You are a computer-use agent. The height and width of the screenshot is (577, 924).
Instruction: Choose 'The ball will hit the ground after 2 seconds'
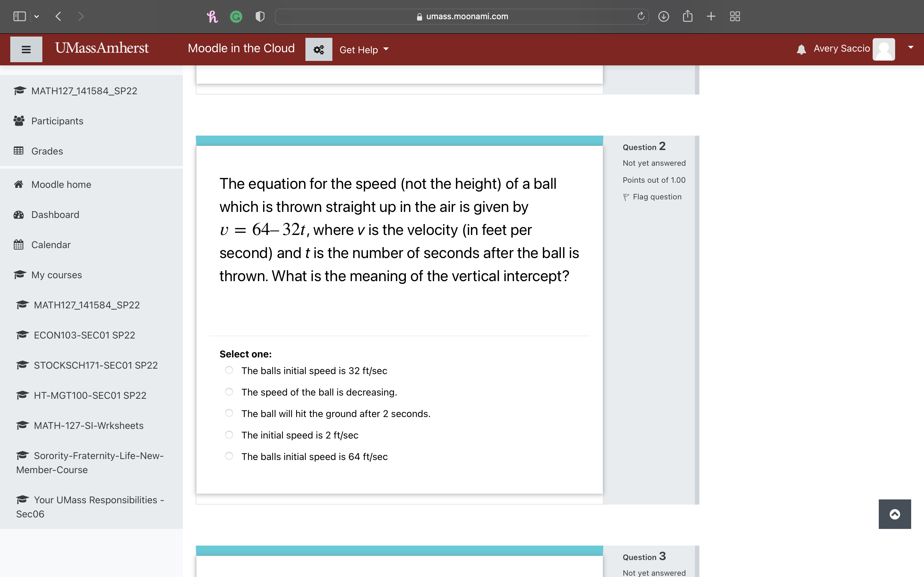[x=229, y=413]
